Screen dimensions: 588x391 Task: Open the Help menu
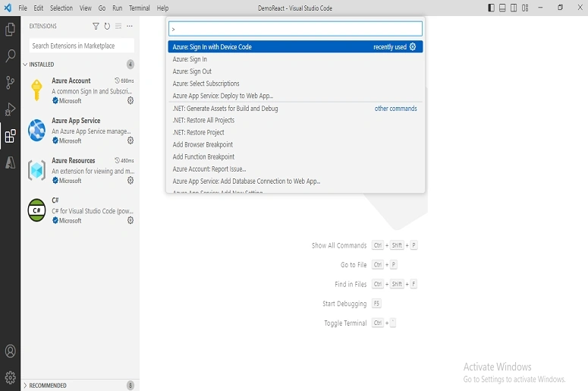pos(163,8)
